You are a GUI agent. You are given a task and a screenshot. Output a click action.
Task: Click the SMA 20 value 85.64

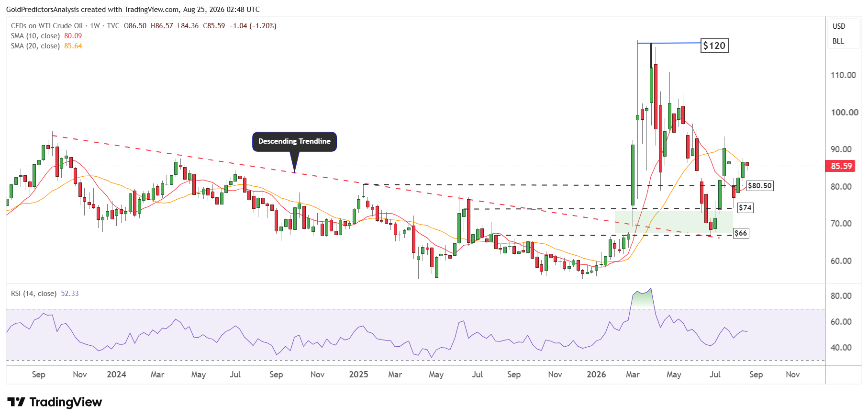point(73,46)
